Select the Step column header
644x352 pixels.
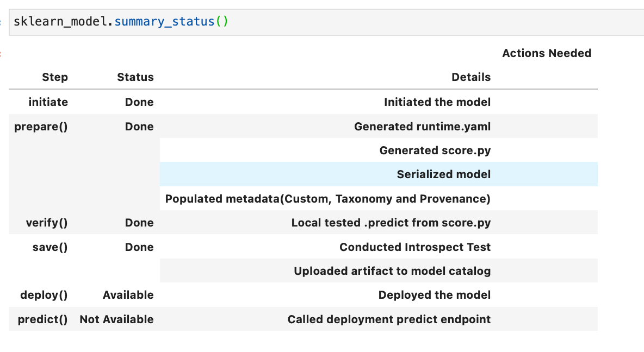pyautogui.click(x=54, y=77)
